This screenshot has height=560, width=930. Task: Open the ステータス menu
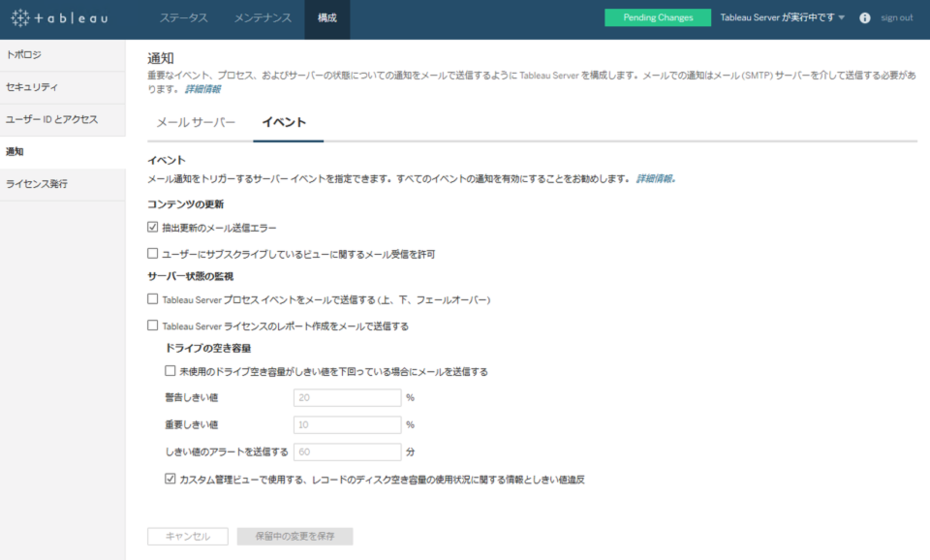pos(185,17)
